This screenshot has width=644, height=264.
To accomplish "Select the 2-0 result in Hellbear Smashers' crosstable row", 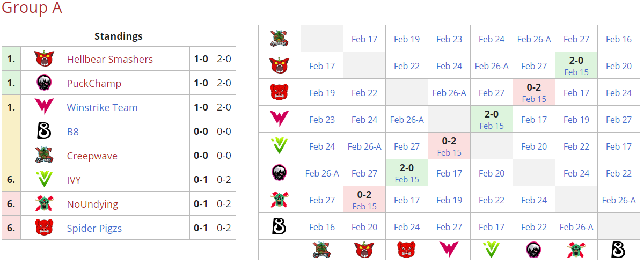I will [x=576, y=61].
